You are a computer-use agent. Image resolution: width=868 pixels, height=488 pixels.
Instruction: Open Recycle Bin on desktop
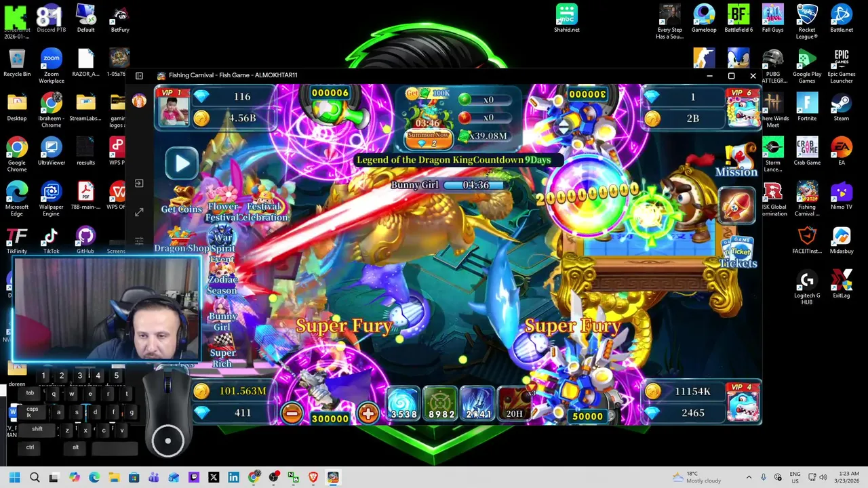pyautogui.click(x=17, y=63)
